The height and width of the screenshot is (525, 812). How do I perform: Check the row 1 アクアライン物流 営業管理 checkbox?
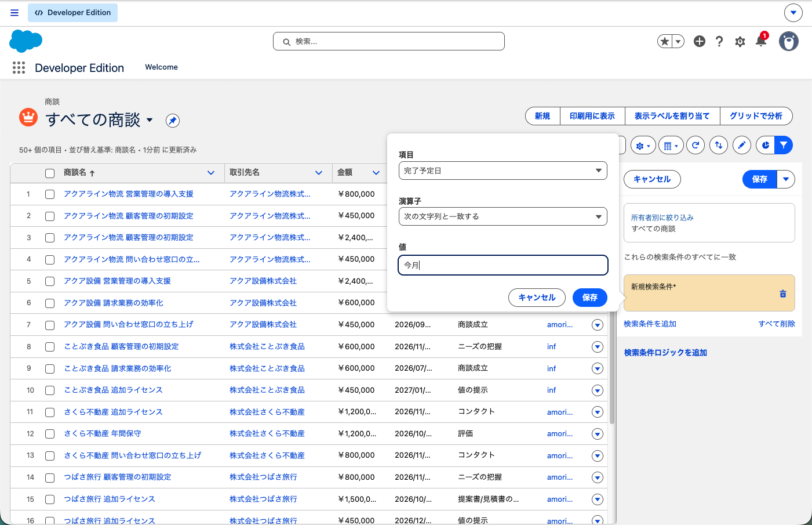(50, 194)
